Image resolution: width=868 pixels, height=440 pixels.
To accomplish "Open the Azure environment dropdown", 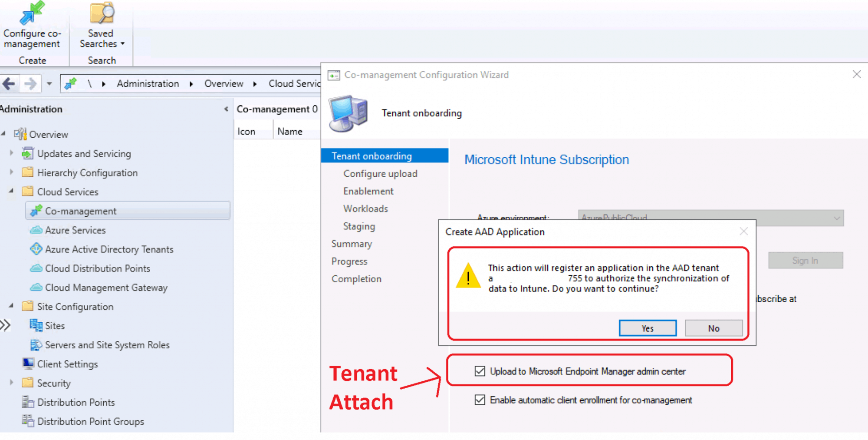I will pos(711,218).
